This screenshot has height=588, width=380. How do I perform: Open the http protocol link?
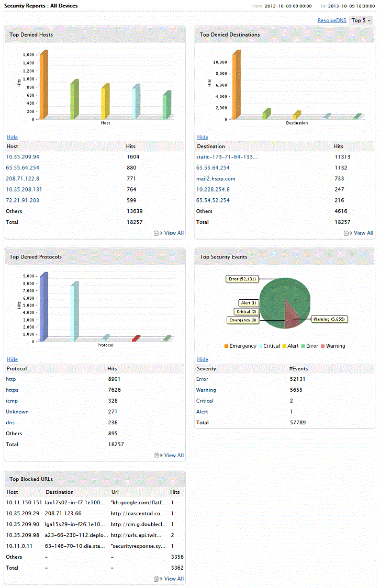[11, 379]
